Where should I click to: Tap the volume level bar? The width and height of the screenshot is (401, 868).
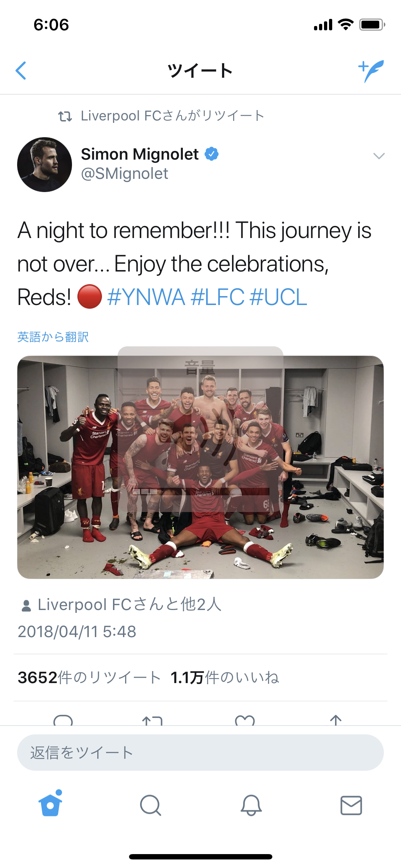point(200,492)
